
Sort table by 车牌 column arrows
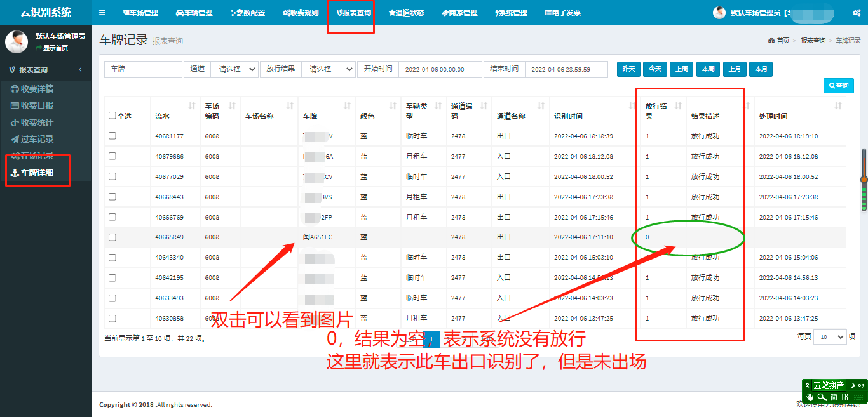[347, 105]
